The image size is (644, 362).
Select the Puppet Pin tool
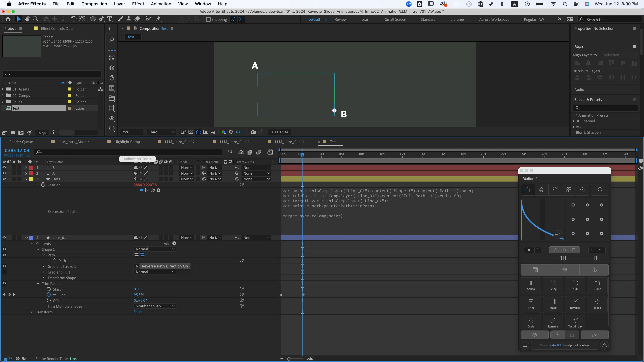click(158, 19)
